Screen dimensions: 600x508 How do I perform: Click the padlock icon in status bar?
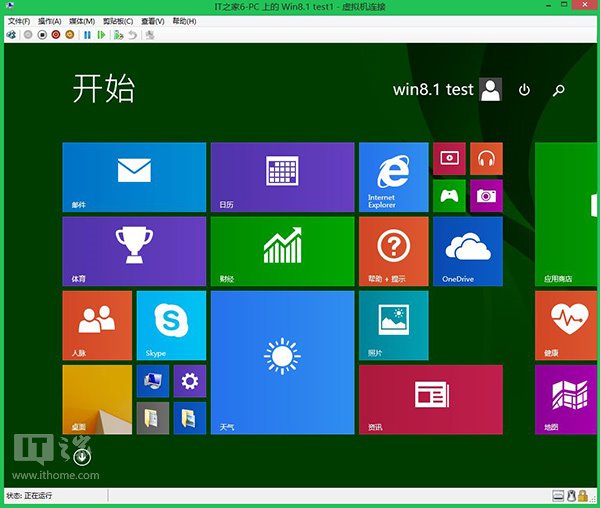583,496
